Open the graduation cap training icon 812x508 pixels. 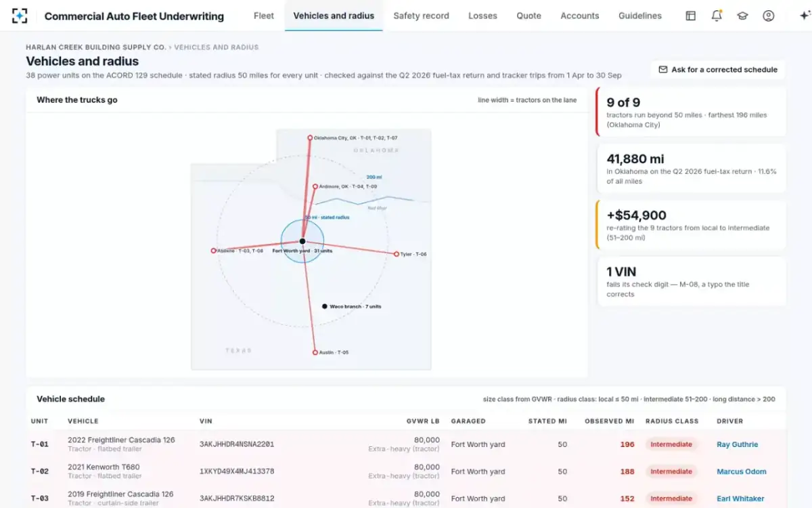coord(742,16)
